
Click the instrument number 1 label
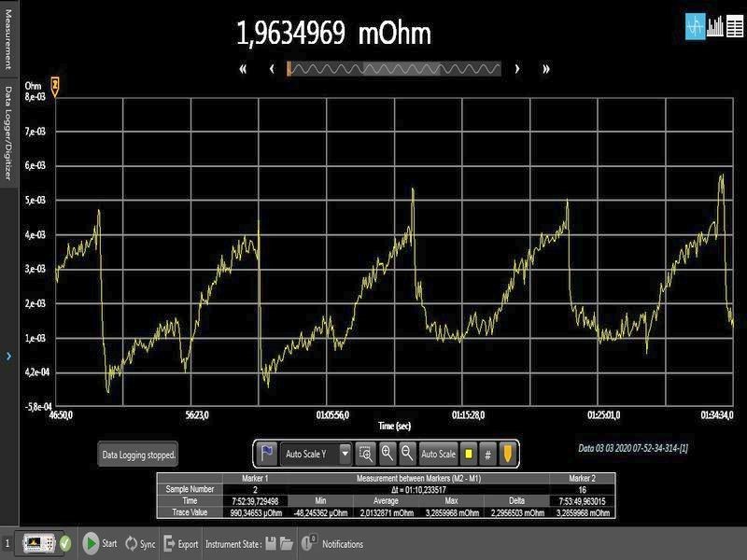[x=7, y=543]
